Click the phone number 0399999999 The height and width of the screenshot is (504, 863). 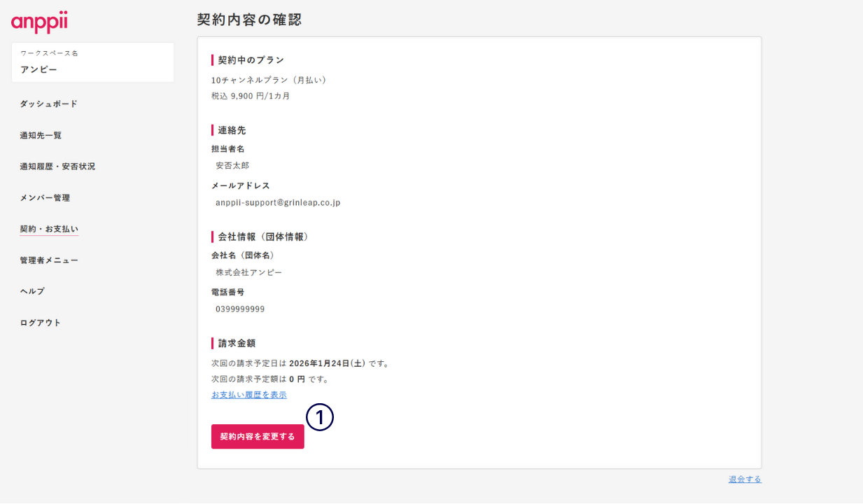point(240,309)
